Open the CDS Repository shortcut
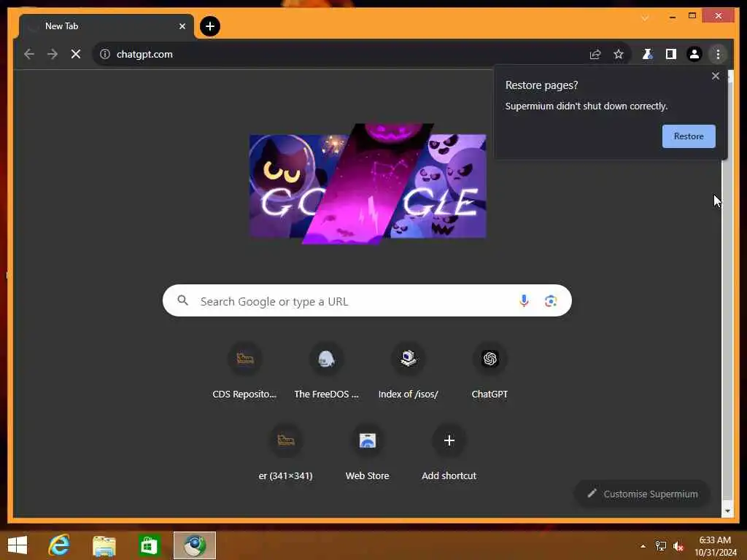The width and height of the screenshot is (747, 560). (244, 371)
